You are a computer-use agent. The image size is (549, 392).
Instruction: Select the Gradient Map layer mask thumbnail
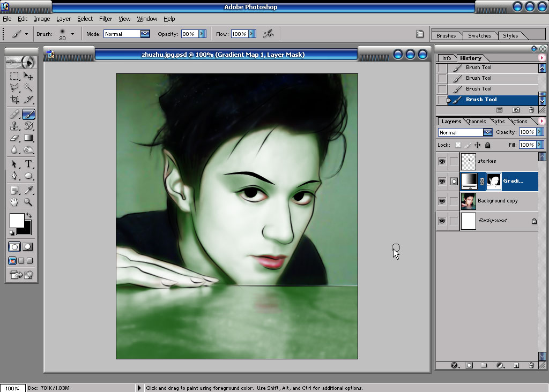click(x=494, y=181)
